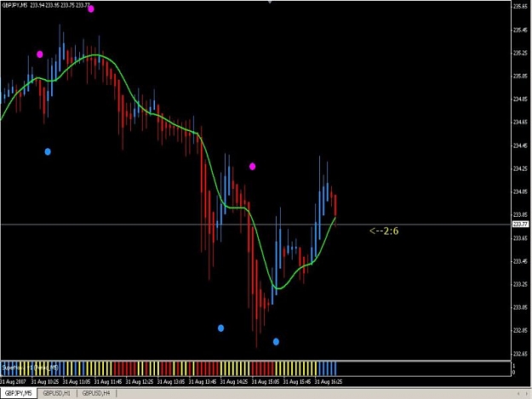Image resolution: width=532 pixels, height=399 pixels.
Task: Select the blue dot below the 10:25 candles
Action: pyautogui.click(x=48, y=152)
